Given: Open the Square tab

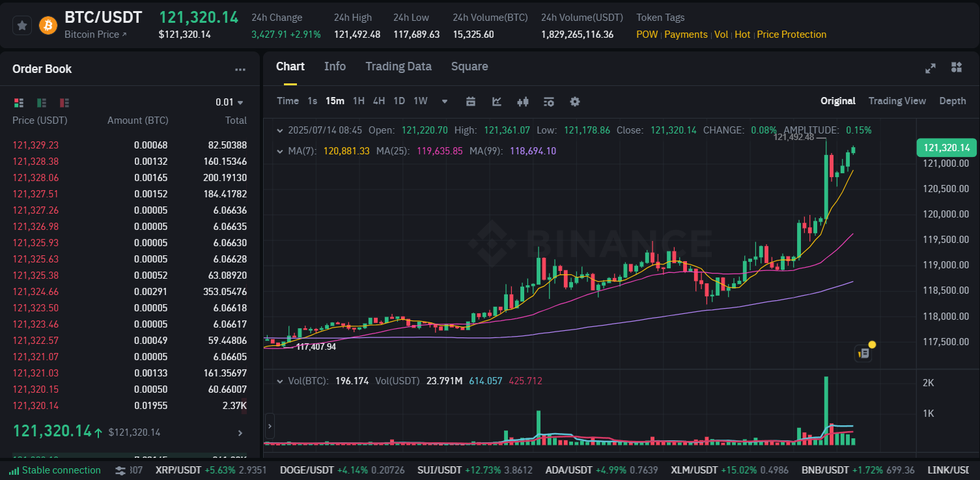Looking at the screenshot, I should 469,66.
